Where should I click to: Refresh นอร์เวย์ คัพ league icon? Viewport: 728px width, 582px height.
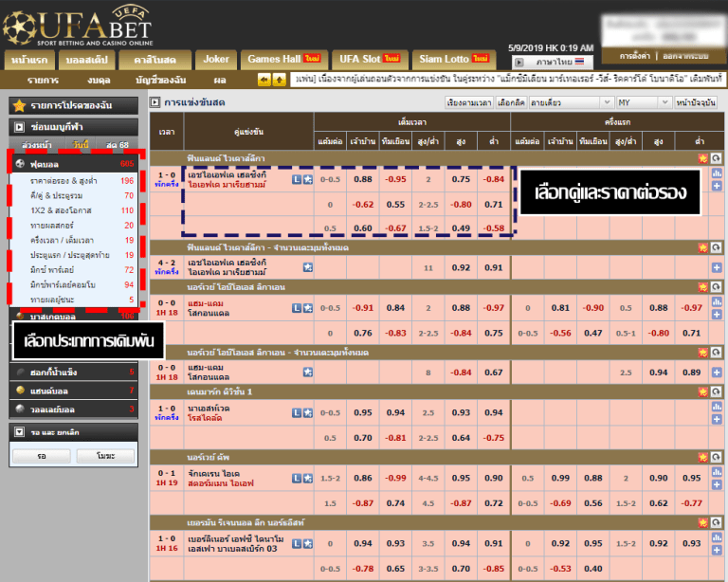[716, 458]
